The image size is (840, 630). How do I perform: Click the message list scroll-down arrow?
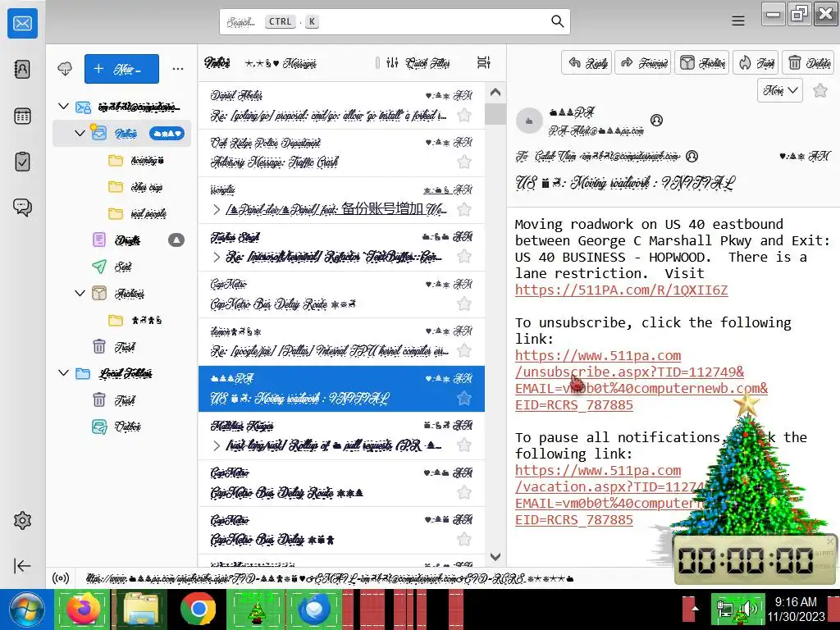tap(495, 557)
